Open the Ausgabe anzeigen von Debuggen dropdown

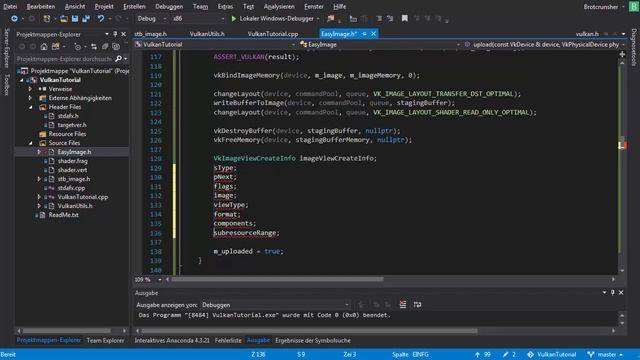275,305
